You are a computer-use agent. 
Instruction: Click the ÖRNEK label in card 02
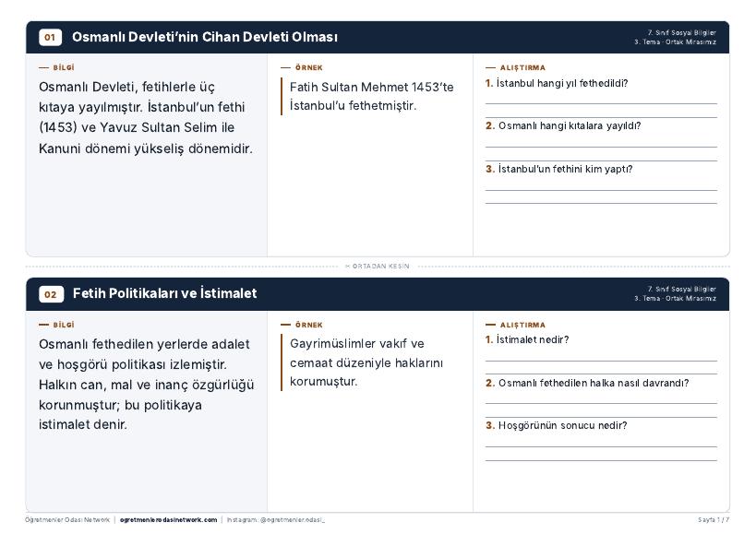point(308,325)
